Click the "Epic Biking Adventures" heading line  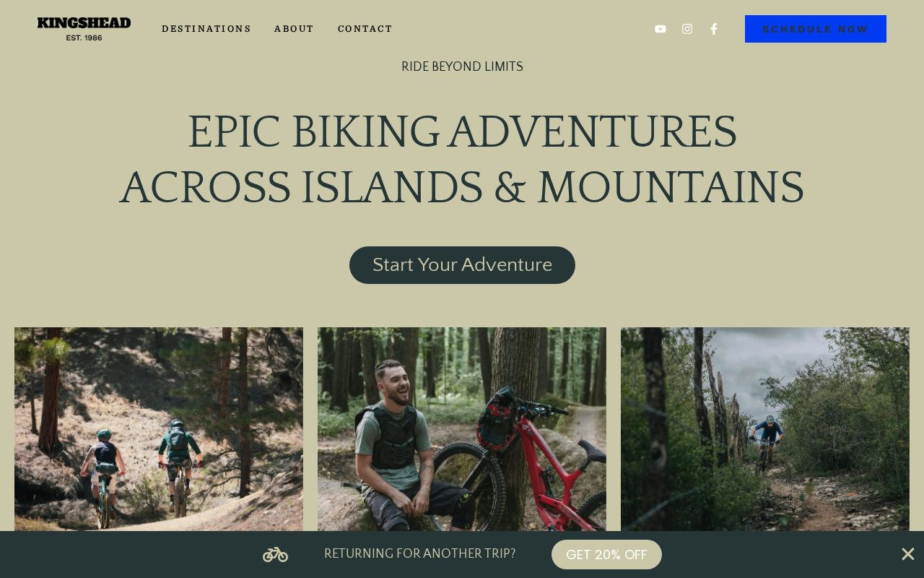(x=462, y=132)
